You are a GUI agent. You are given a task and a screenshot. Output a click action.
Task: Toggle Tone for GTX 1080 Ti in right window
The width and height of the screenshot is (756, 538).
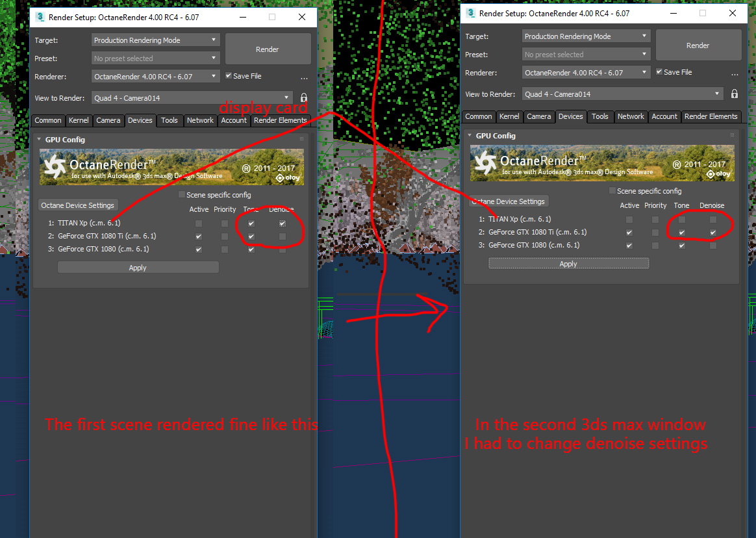click(682, 233)
